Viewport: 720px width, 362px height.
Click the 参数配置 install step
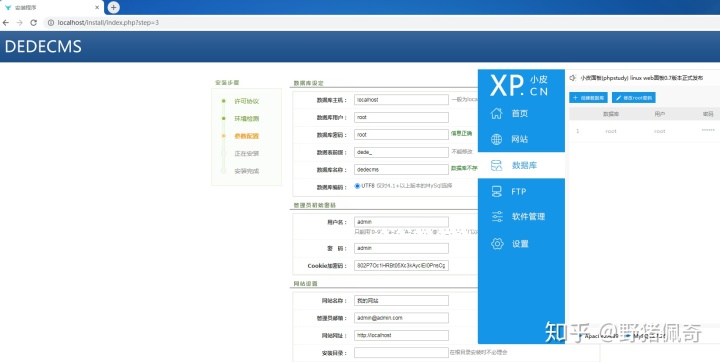(247, 136)
